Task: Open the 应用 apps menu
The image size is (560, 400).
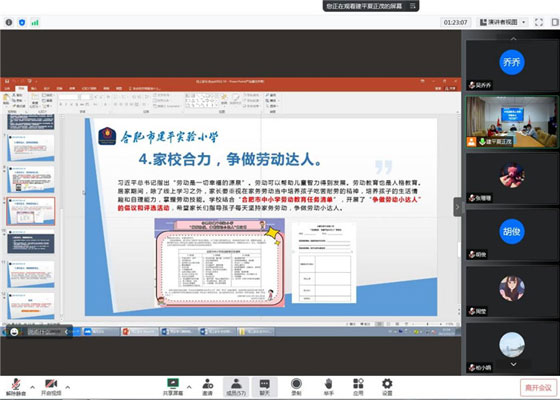Action: coord(358,387)
